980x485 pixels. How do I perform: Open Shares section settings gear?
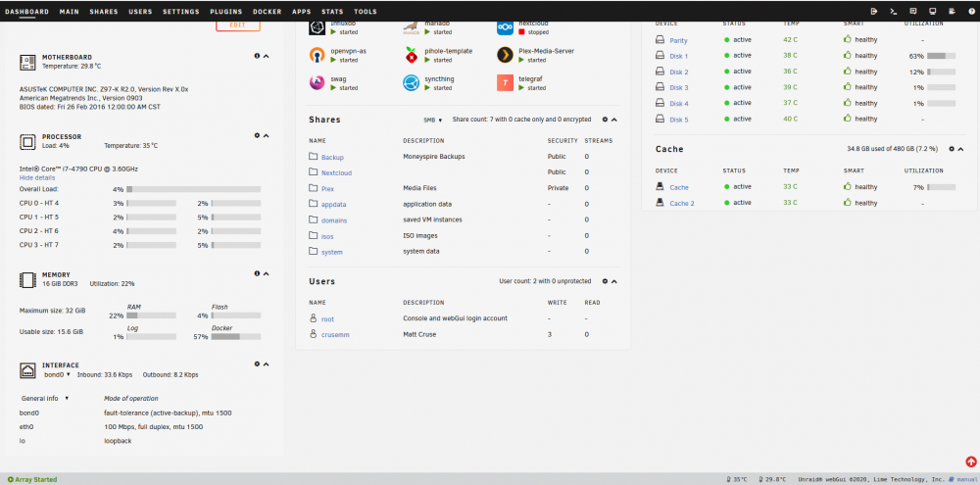(605, 119)
